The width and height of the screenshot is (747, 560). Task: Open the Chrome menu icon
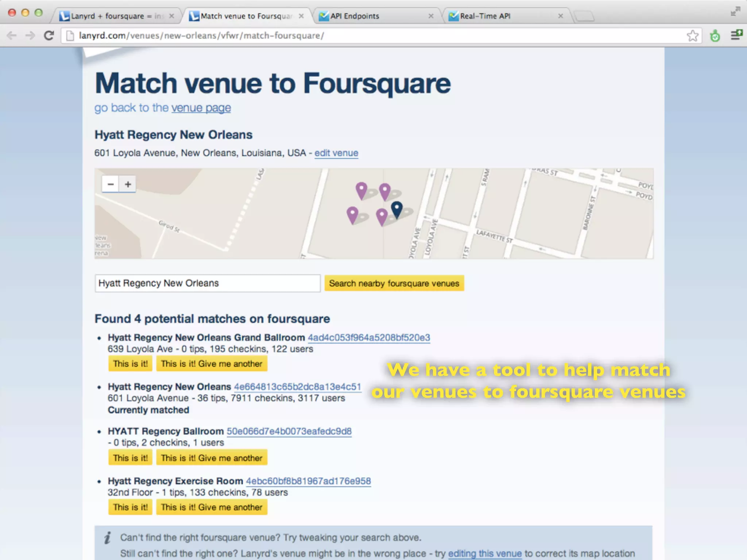pyautogui.click(x=736, y=35)
